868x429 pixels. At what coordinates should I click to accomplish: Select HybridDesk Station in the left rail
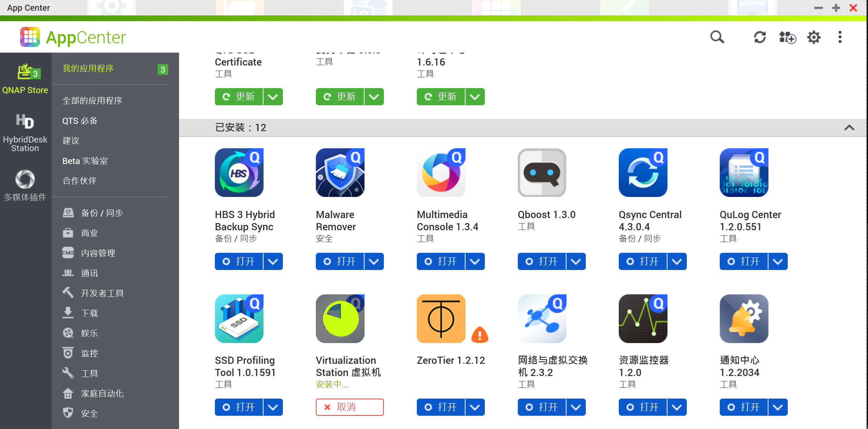click(25, 133)
